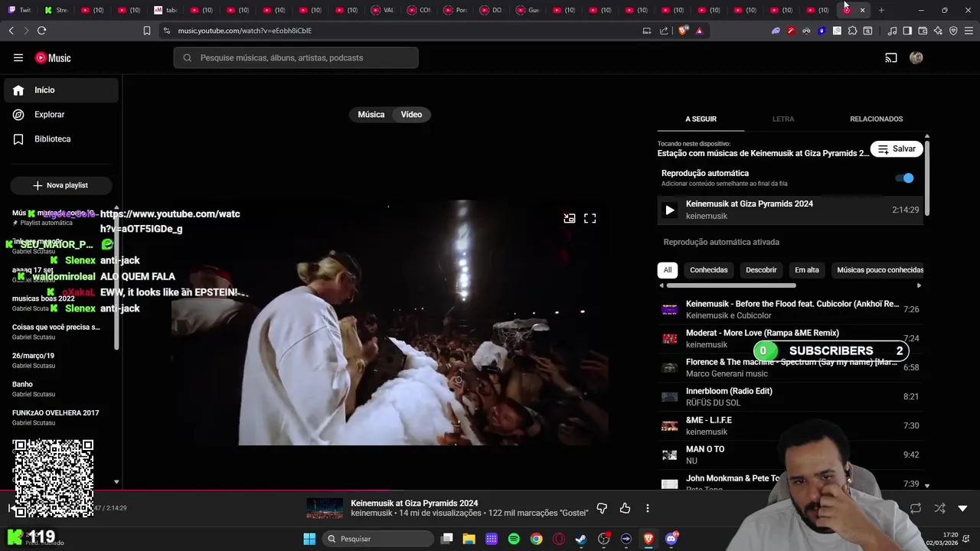The width and height of the screenshot is (980, 551).
Task: Open Spotify from the taskbar
Action: 514,539
